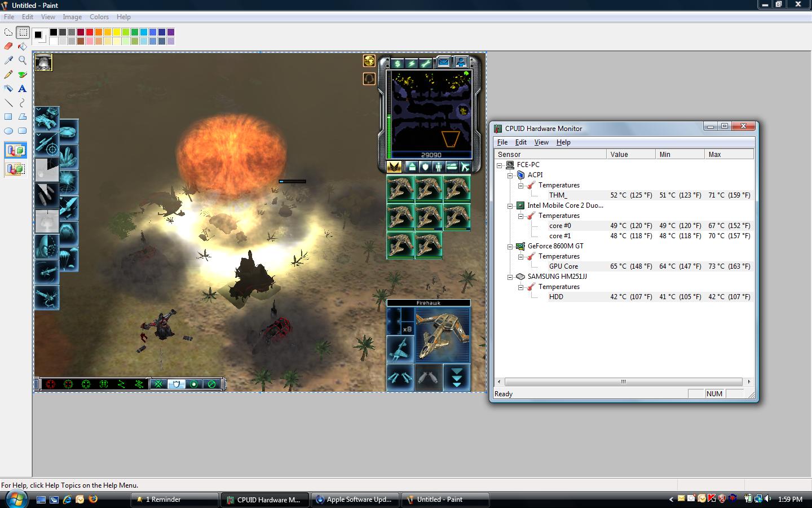Viewport: 812px width, 508px height.
Task: Collapse the ACPI node in sensor tree
Action: [x=510, y=176]
